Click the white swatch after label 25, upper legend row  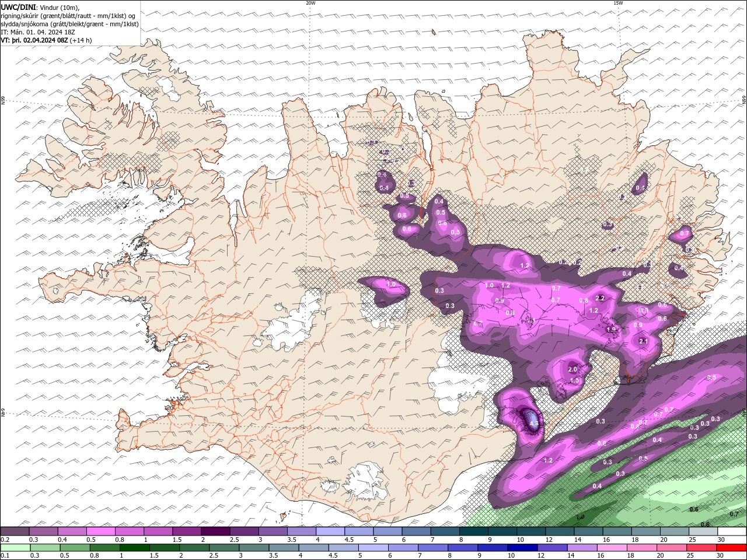pyautogui.click(x=732, y=531)
